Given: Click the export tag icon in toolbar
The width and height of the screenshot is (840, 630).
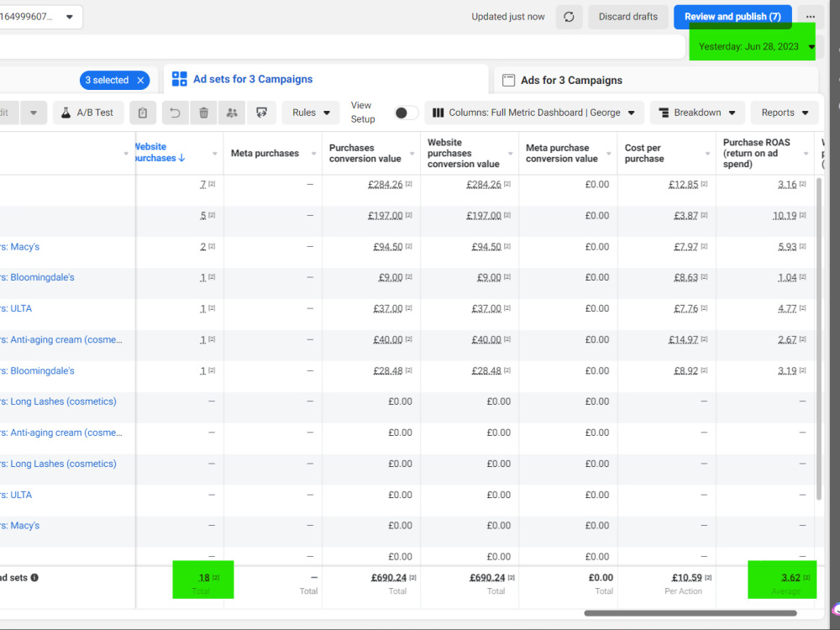Looking at the screenshot, I should tap(261, 113).
